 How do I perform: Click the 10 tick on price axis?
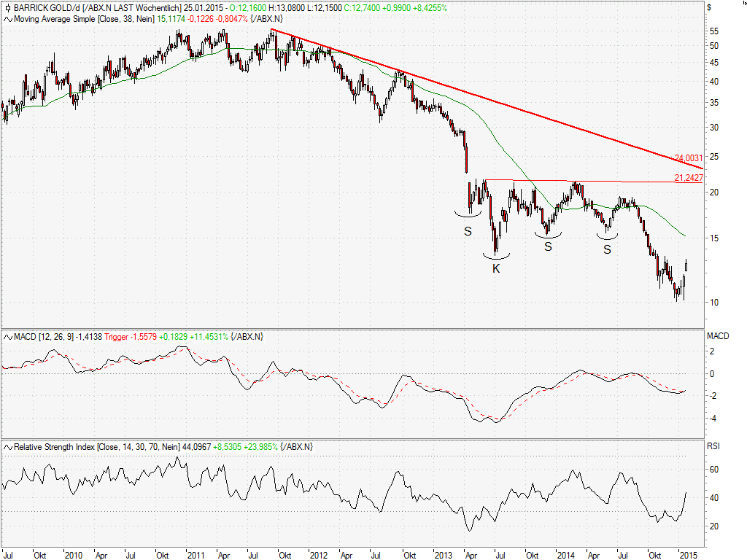click(714, 303)
